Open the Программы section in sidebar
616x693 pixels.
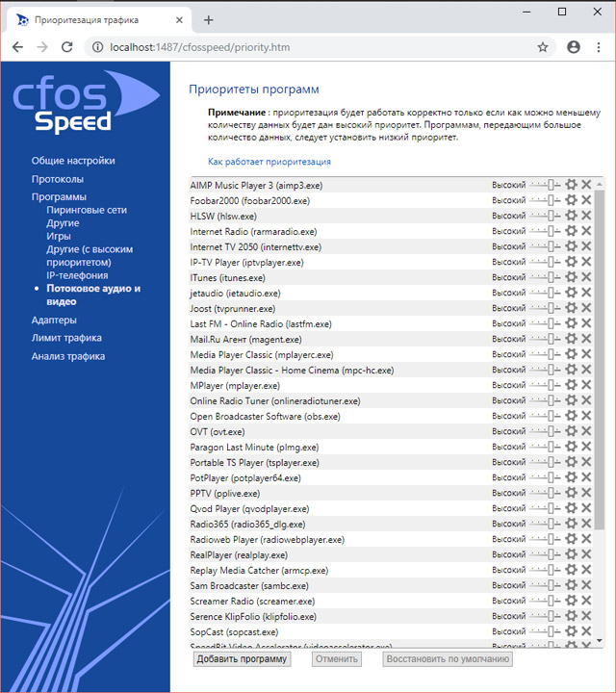[59, 196]
